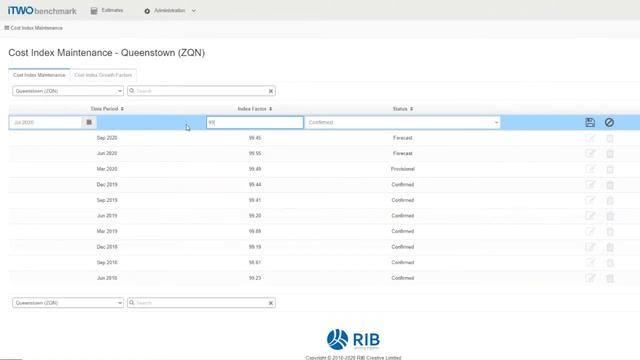Click into the bottom Search field
Image resolution: width=640 pixels, height=360 pixels.
(x=201, y=303)
